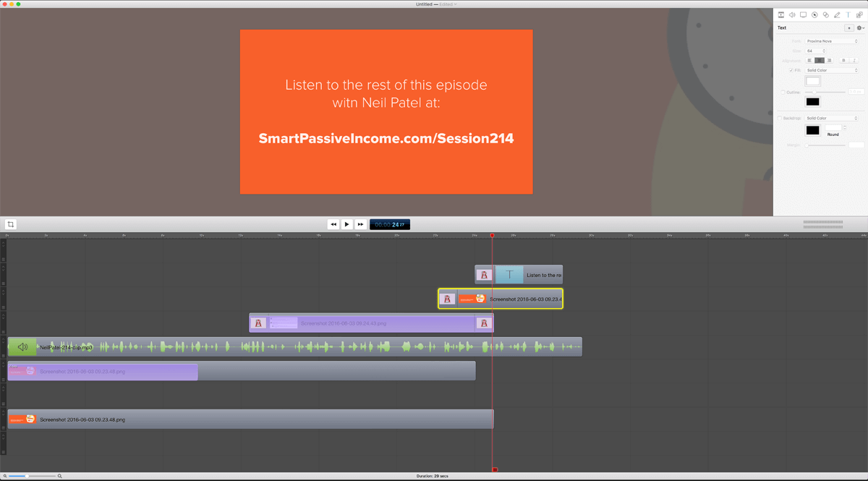Click the timecode display

click(390, 224)
